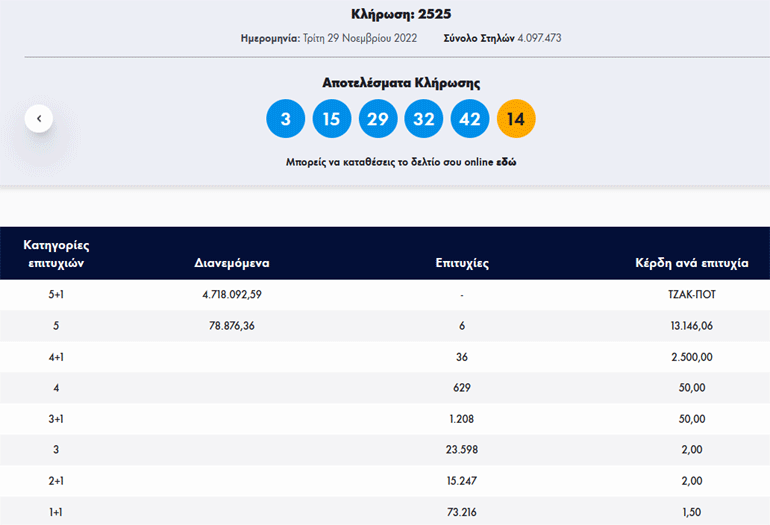Open the online ticket link "εδώ"

[x=506, y=161]
